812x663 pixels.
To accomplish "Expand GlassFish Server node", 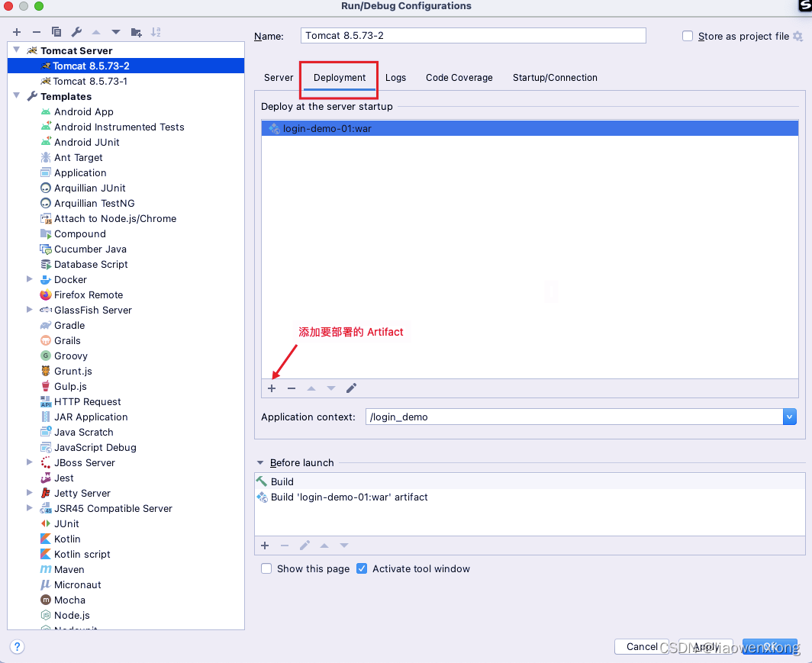I will pyautogui.click(x=30, y=310).
